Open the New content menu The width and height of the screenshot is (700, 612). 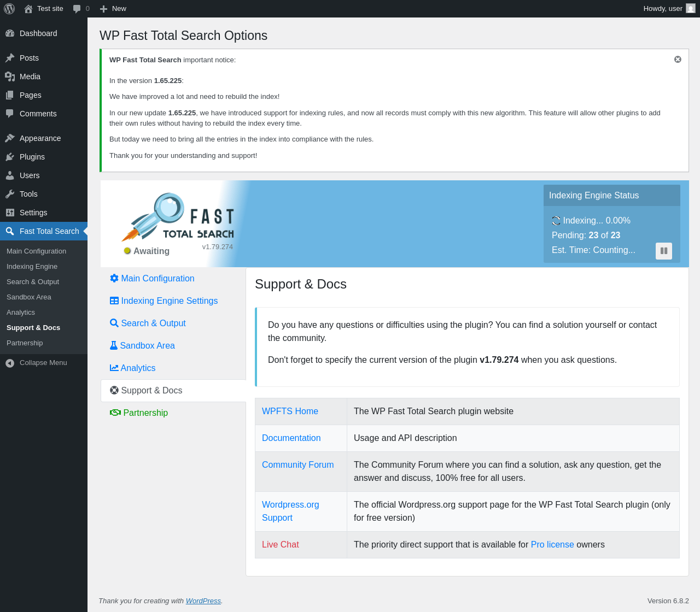(113, 9)
